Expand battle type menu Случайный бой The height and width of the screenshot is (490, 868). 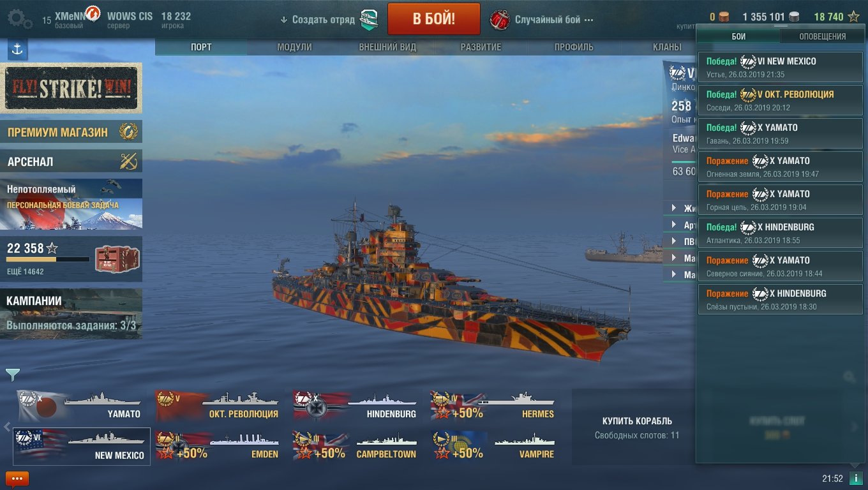coord(554,19)
